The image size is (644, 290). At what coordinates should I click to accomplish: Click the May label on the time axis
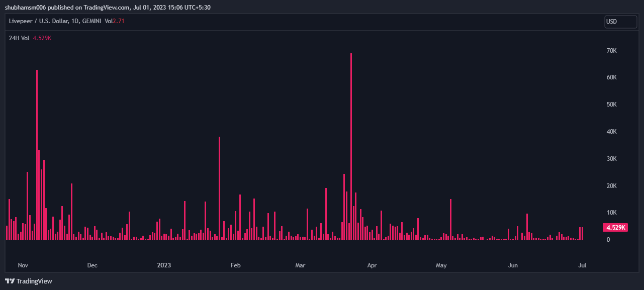[x=441, y=265]
